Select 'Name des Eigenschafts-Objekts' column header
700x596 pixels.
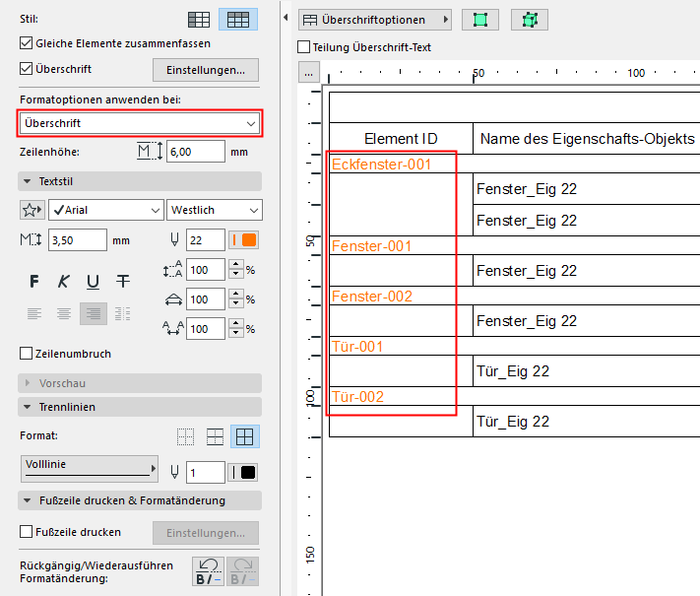(587, 139)
